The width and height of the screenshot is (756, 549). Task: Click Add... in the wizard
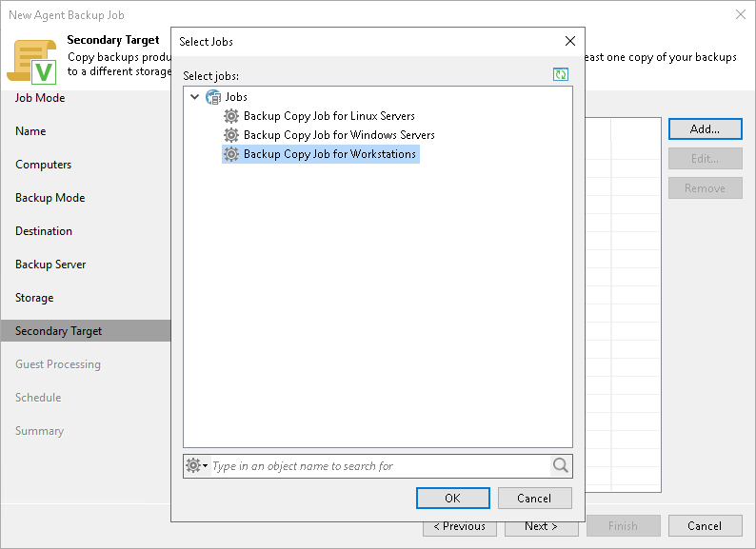705,129
